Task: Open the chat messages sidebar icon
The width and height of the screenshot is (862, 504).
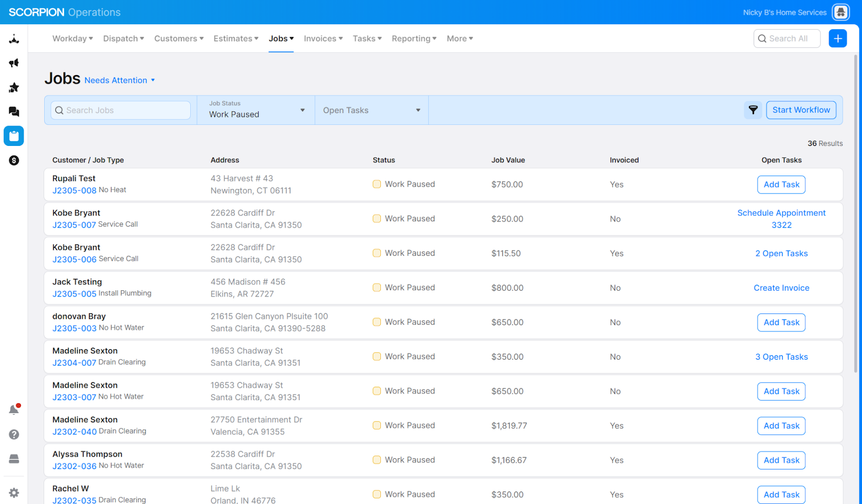Action: click(14, 111)
